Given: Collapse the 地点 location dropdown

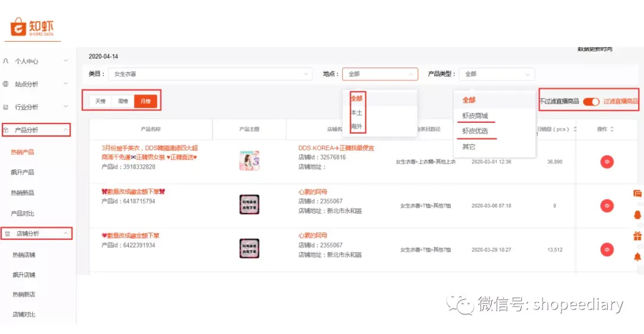Looking at the screenshot, I should pos(380,74).
